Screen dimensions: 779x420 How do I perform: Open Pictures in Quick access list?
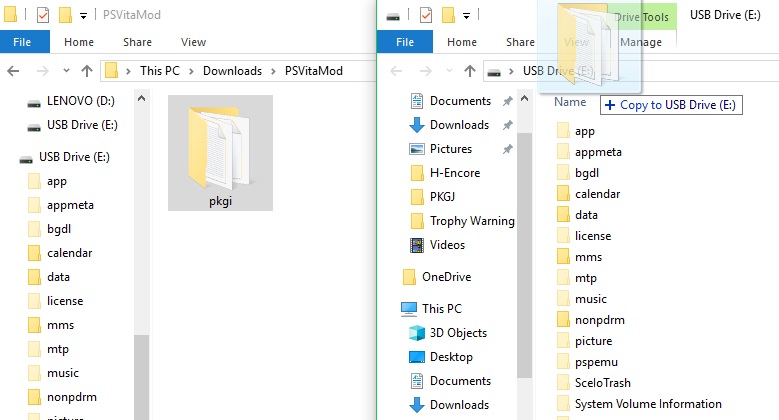click(x=451, y=149)
